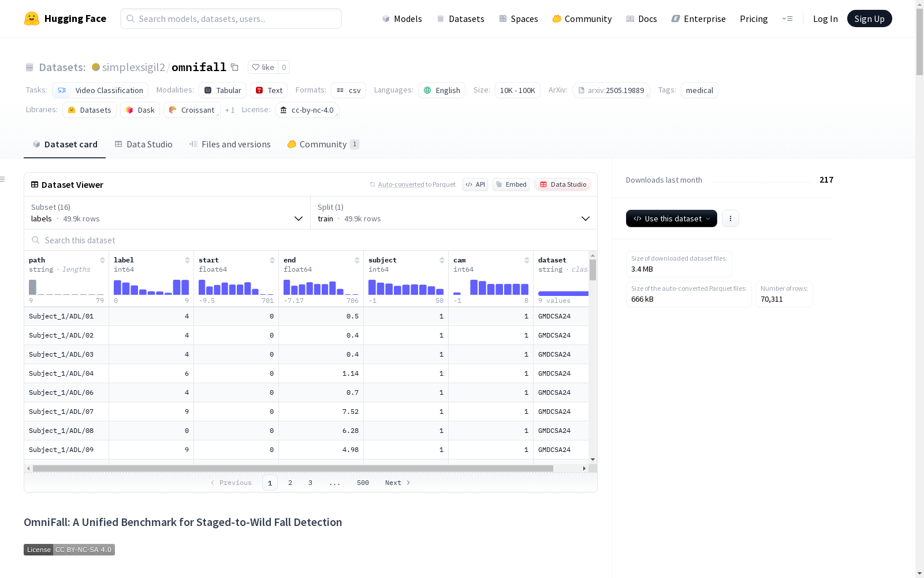This screenshot has width=924, height=578.
Task: Click the Text modality tag
Action: coord(269,90)
